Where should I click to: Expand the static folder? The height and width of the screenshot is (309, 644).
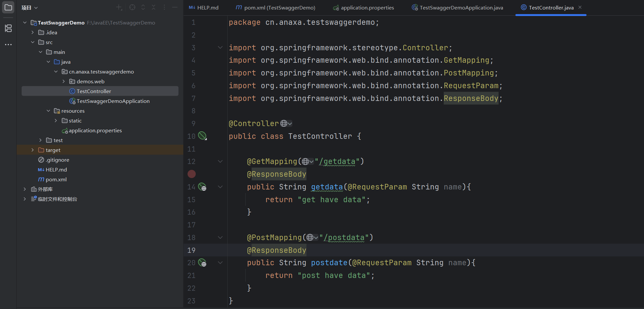click(x=56, y=121)
